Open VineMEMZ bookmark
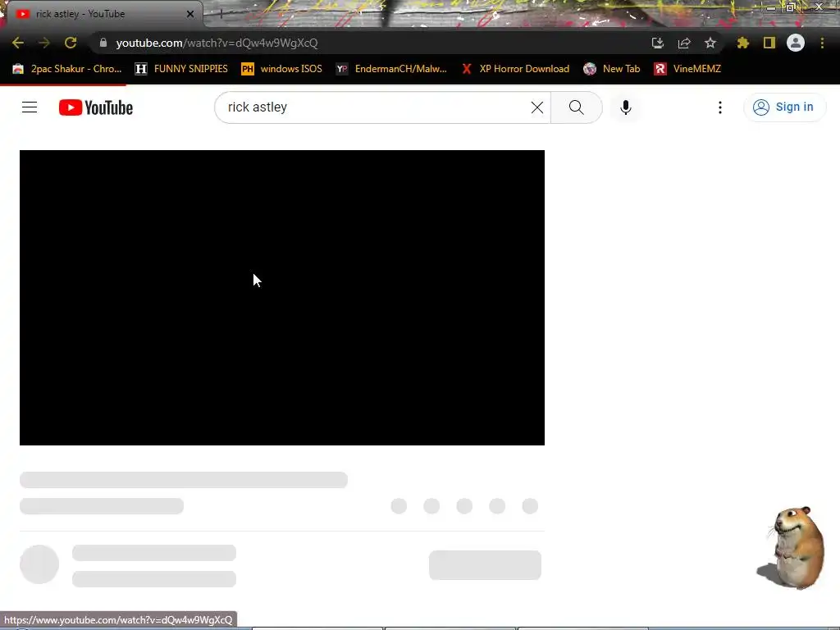Image resolution: width=840 pixels, height=630 pixels. click(688, 69)
